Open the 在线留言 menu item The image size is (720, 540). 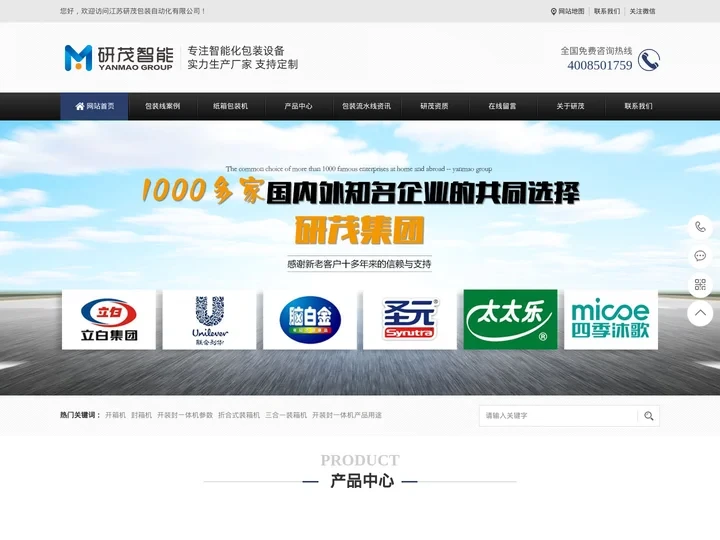(502, 106)
